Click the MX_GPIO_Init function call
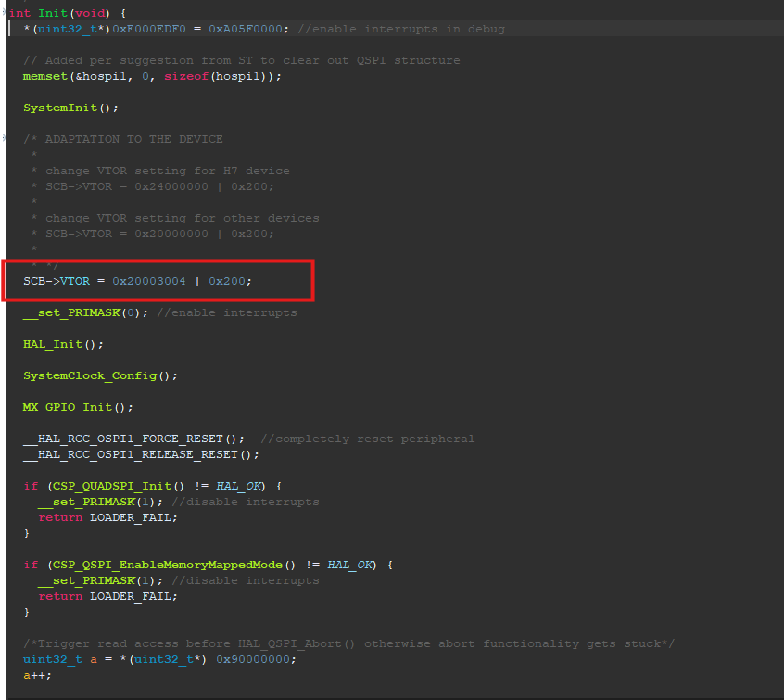784x700 pixels. point(68,407)
